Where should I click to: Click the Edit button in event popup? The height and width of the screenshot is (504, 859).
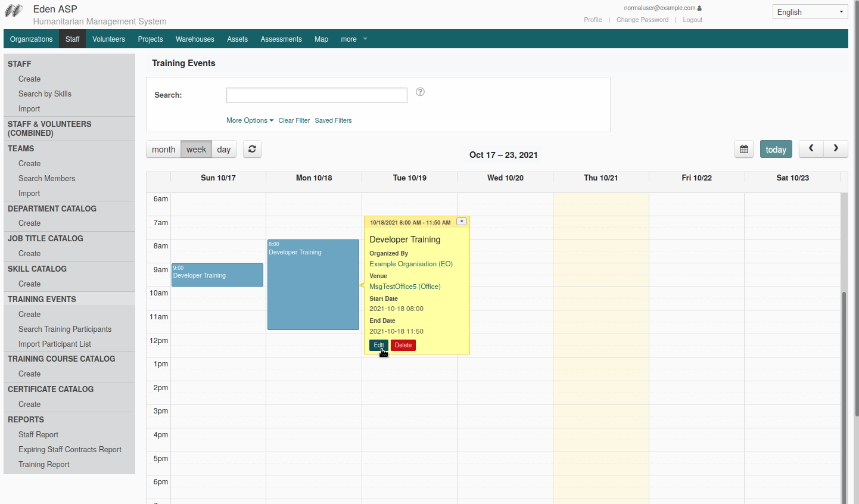click(x=379, y=345)
